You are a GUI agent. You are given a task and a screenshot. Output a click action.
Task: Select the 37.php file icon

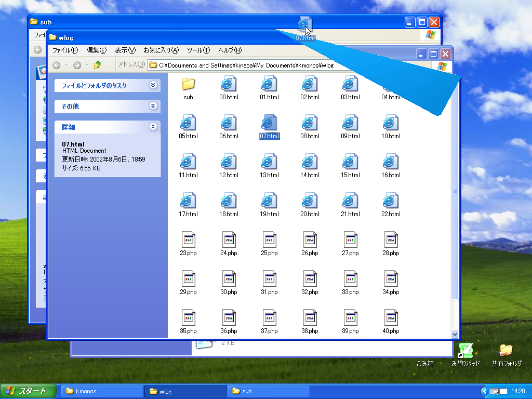click(x=270, y=318)
